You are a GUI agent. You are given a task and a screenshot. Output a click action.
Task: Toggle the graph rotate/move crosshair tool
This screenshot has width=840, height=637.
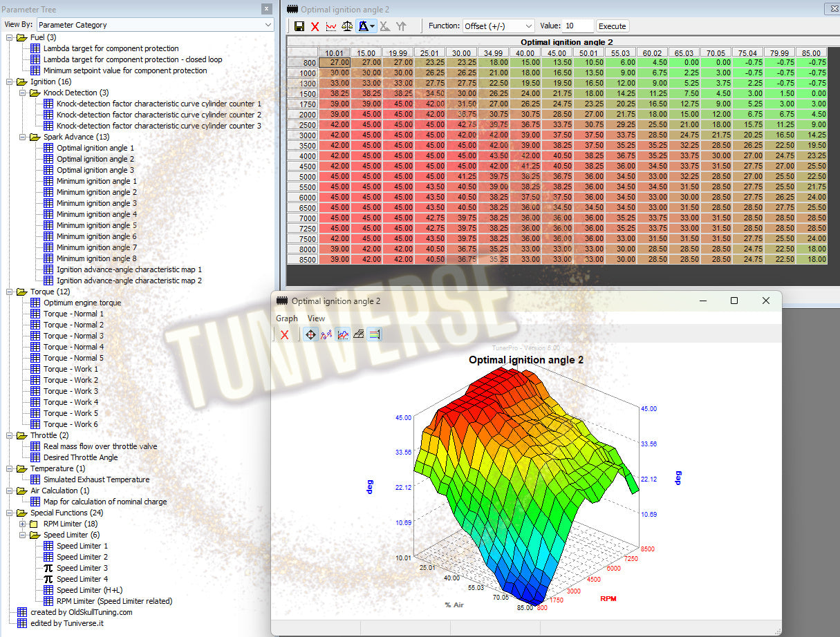tap(310, 334)
